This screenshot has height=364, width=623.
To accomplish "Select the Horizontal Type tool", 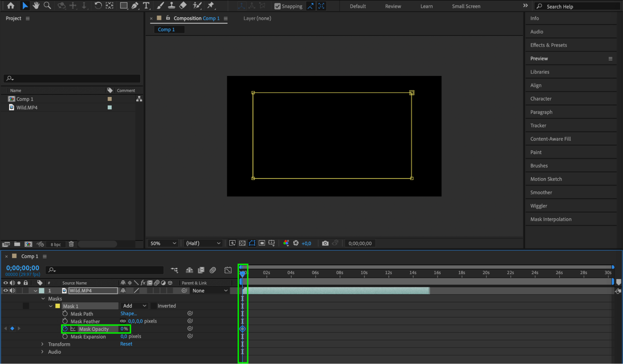I will (146, 5).
